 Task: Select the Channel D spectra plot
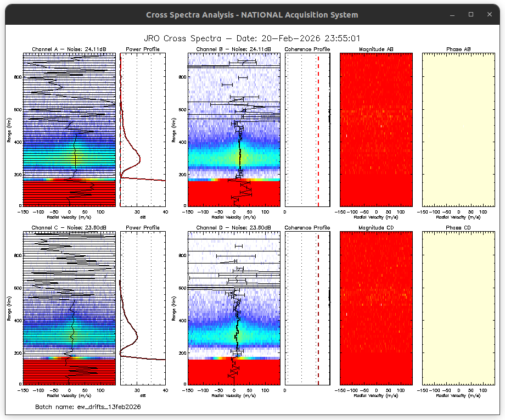[234, 307]
